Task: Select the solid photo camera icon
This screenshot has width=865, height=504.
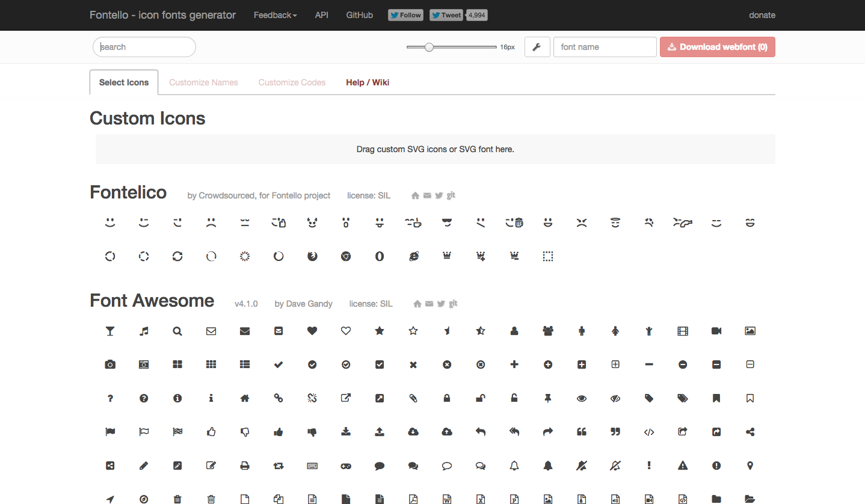Action: click(x=110, y=364)
